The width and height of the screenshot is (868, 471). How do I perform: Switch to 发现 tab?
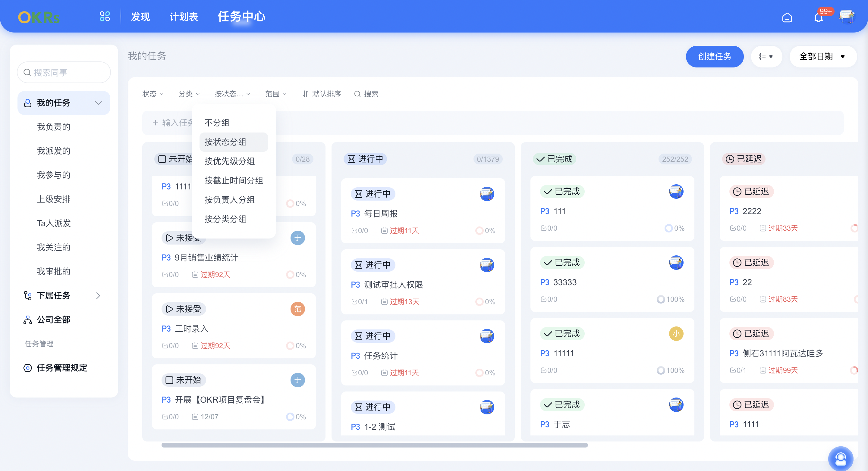click(140, 17)
